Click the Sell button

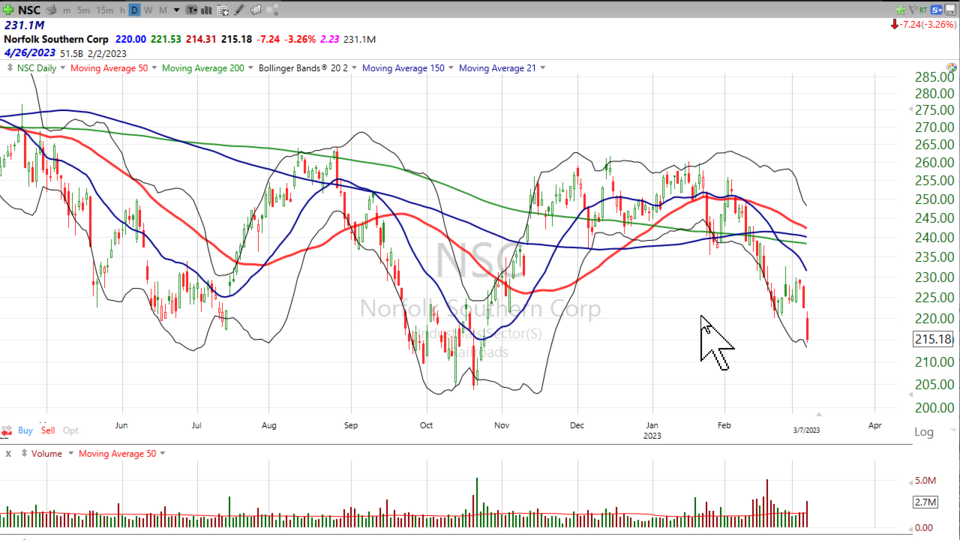pos(48,430)
